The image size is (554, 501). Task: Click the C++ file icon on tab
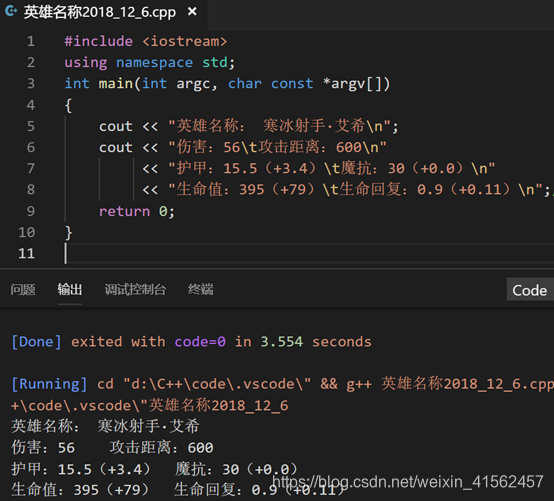pyautogui.click(x=11, y=12)
